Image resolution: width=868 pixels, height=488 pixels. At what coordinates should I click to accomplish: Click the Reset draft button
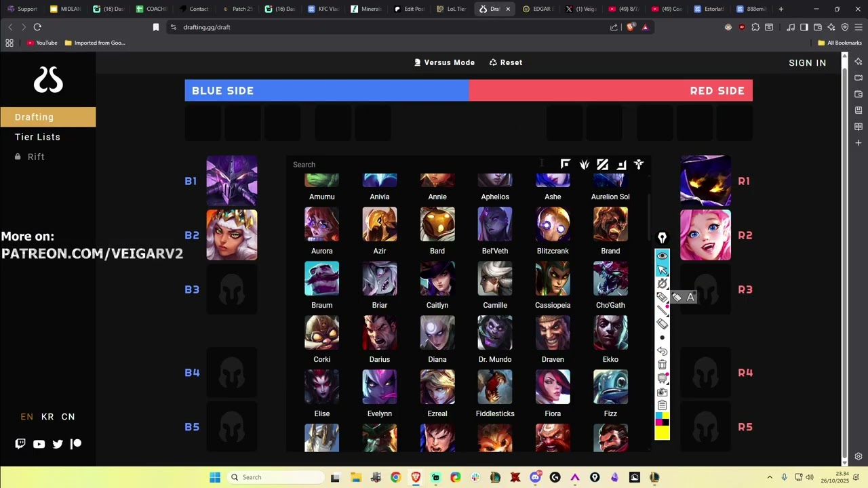(x=506, y=62)
